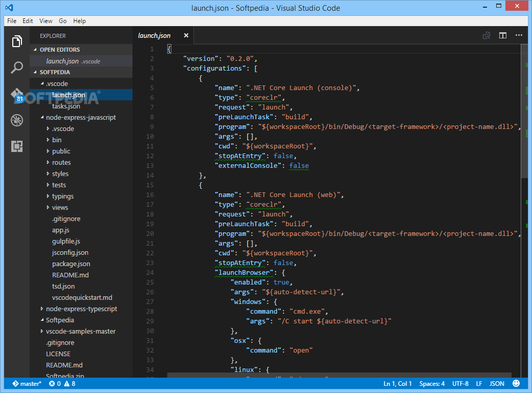Image resolution: width=532 pixels, height=393 pixels.
Task: Open the Search view in activity bar
Action: [17, 68]
